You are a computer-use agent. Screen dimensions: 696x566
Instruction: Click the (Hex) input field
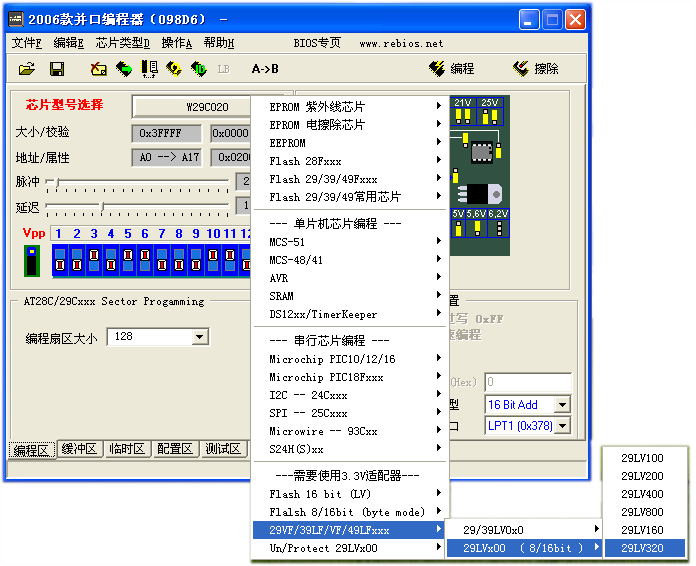pyautogui.click(x=528, y=382)
